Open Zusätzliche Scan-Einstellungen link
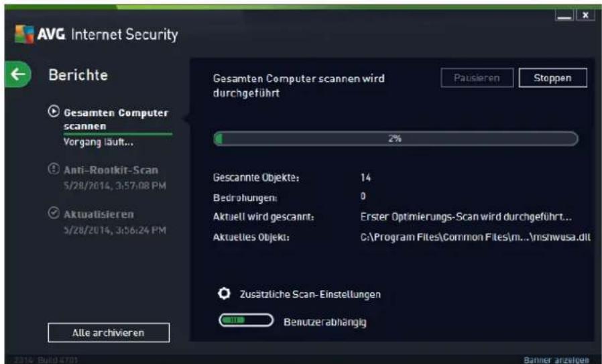Viewport: 602px width, 364px height. click(310, 294)
